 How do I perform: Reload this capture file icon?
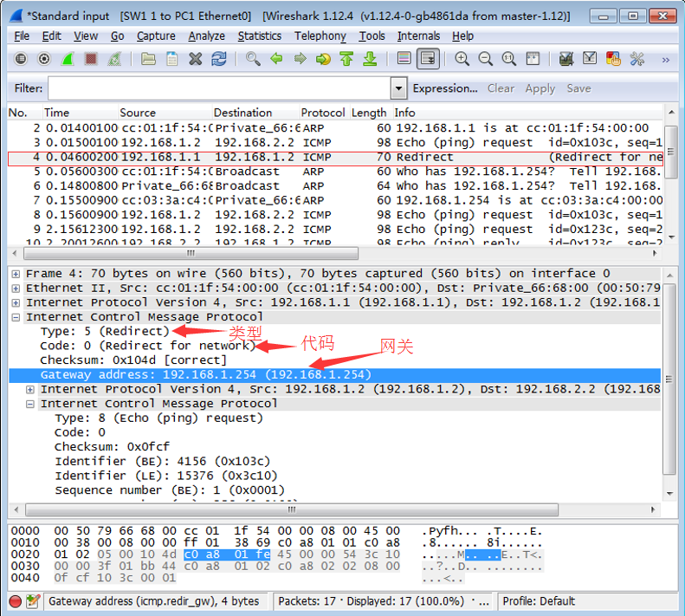tap(219, 59)
